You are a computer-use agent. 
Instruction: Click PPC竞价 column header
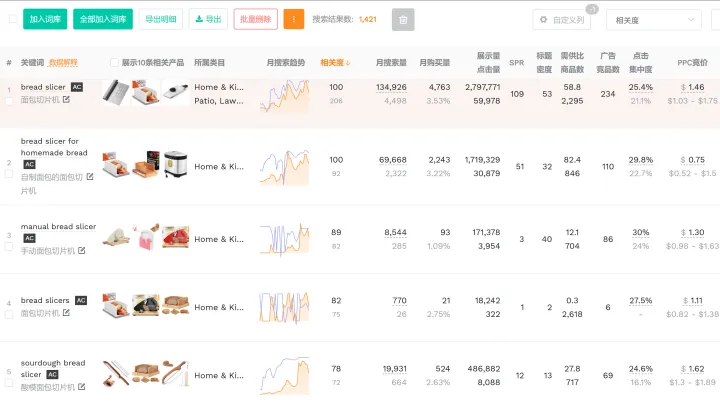coord(692,63)
